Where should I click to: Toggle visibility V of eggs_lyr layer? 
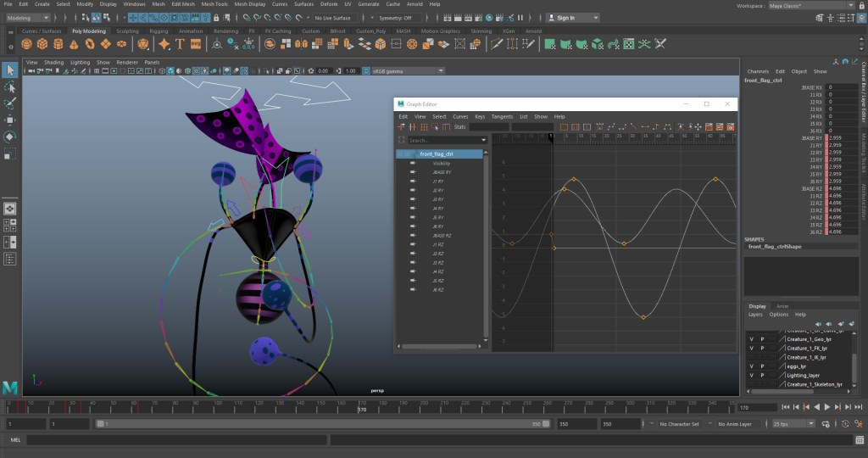coord(751,366)
